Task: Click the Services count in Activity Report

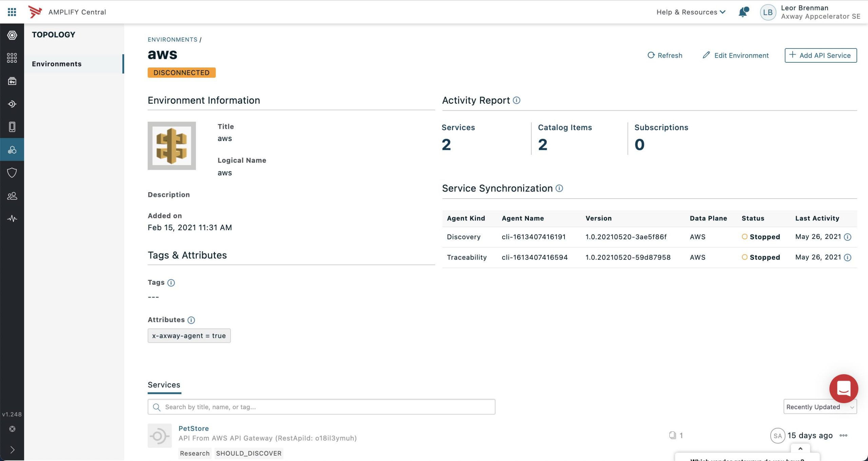Action: [446, 145]
